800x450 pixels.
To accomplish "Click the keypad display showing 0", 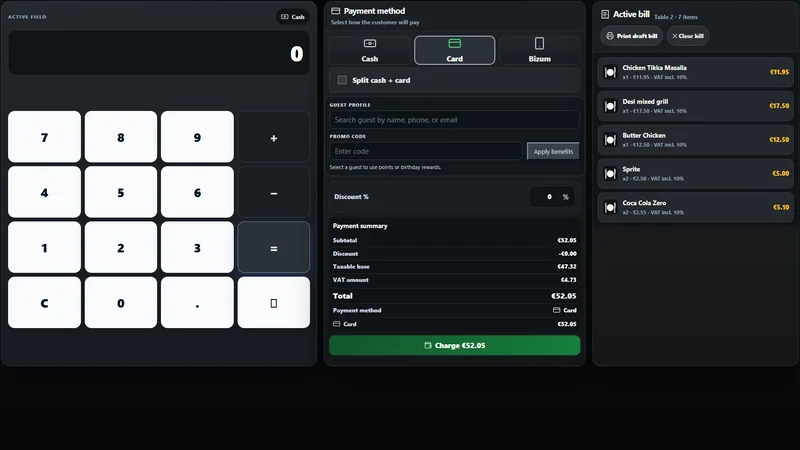I will coord(159,53).
